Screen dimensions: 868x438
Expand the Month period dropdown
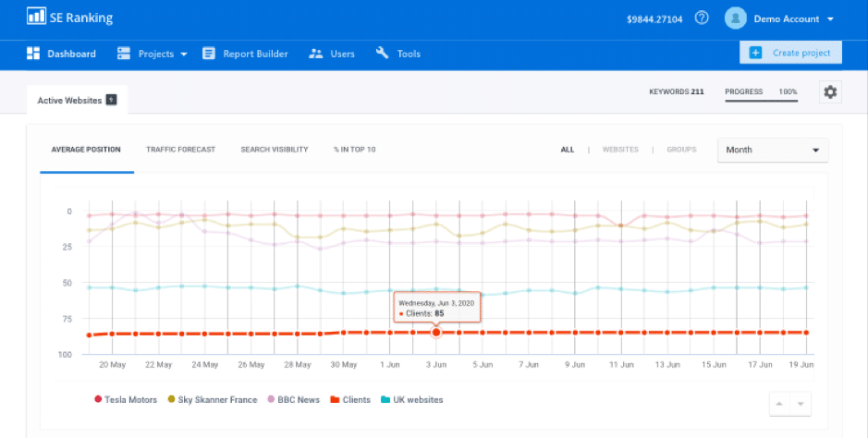click(773, 150)
